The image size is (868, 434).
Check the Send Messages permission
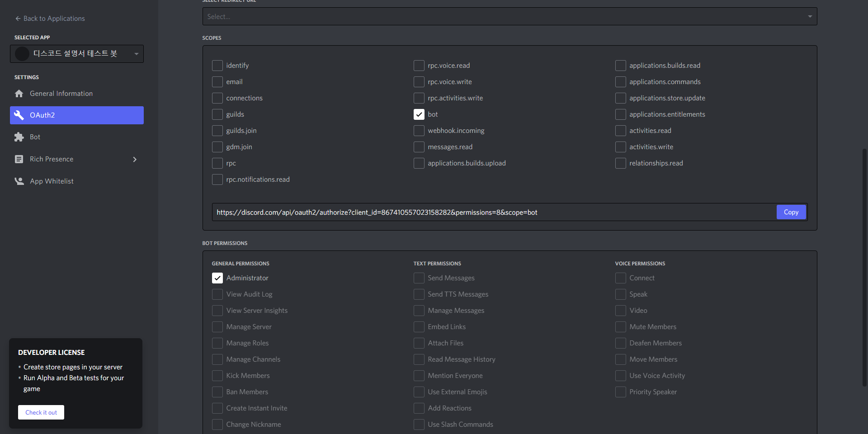click(419, 278)
